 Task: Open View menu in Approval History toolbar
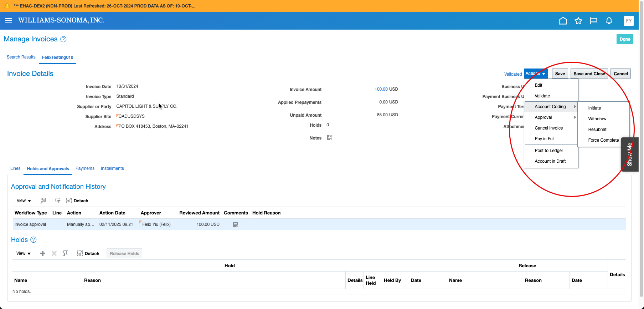coord(24,201)
